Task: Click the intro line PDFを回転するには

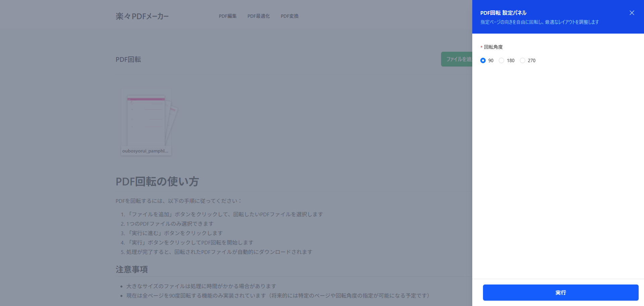Action: tap(178, 201)
